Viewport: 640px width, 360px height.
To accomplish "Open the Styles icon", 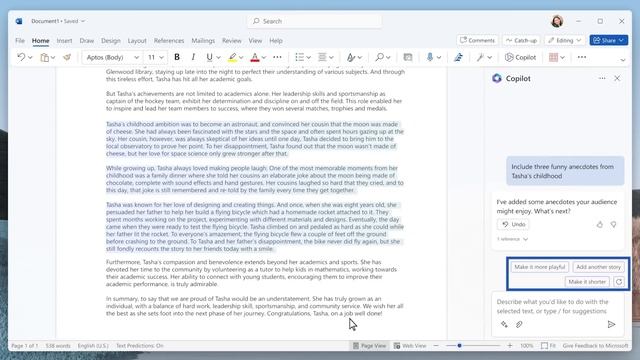I will (x=351, y=58).
